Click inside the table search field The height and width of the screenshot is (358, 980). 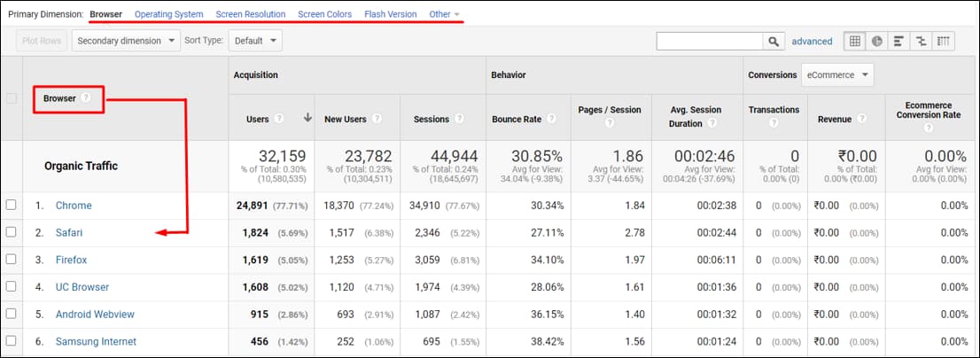[x=709, y=42]
